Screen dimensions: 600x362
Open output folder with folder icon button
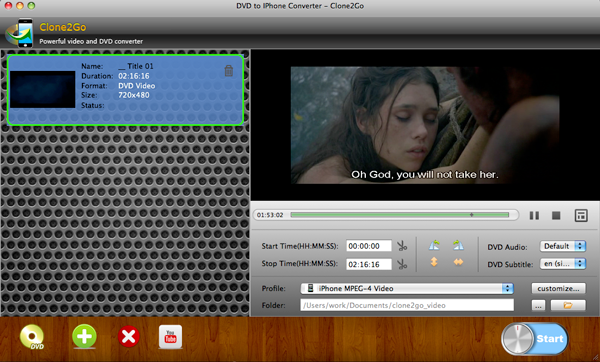coord(568,305)
